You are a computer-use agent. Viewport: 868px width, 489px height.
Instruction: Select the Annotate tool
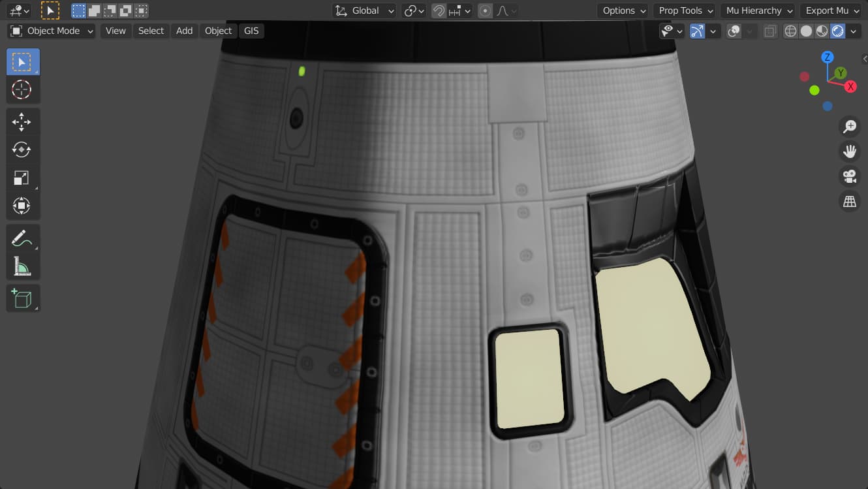(23, 238)
